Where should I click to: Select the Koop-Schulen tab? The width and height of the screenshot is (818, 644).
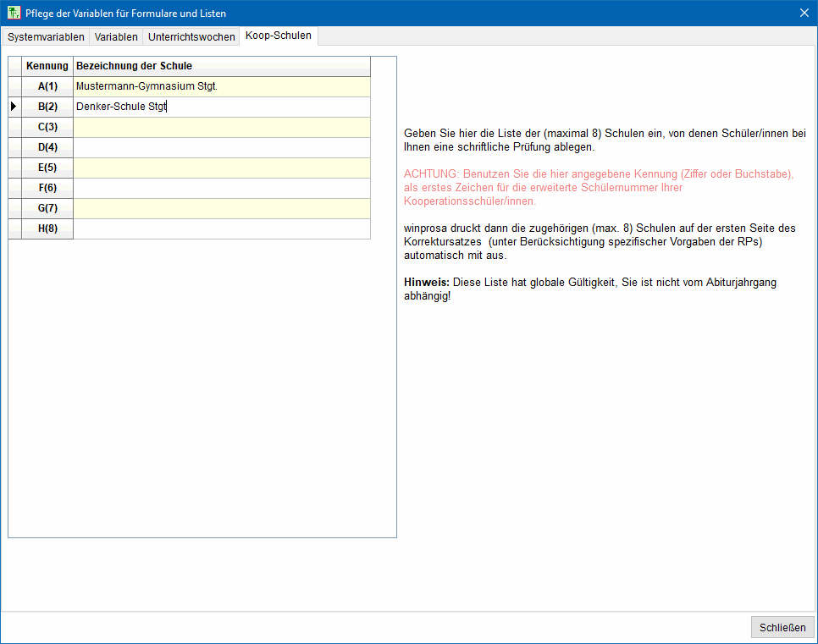tap(279, 36)
